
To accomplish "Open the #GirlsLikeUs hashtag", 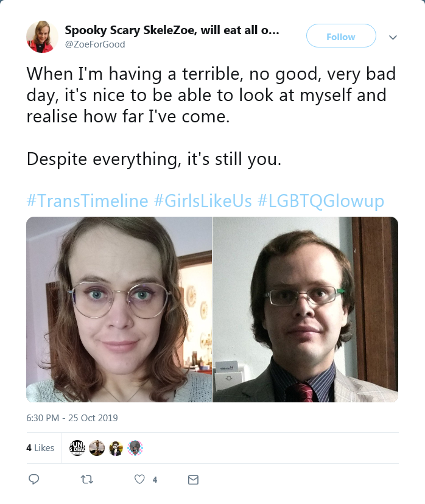I will [x=203, y=201].
